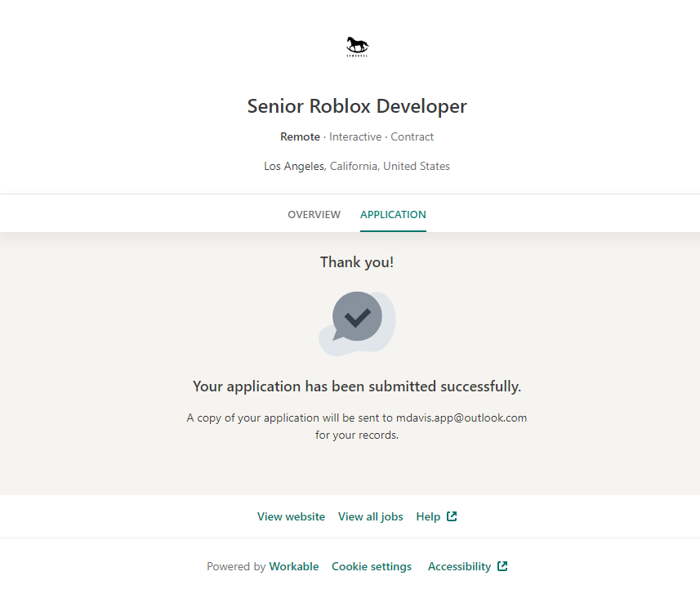Open the View all jobs link
Screen dimensions: 700x594
point(370,516)
